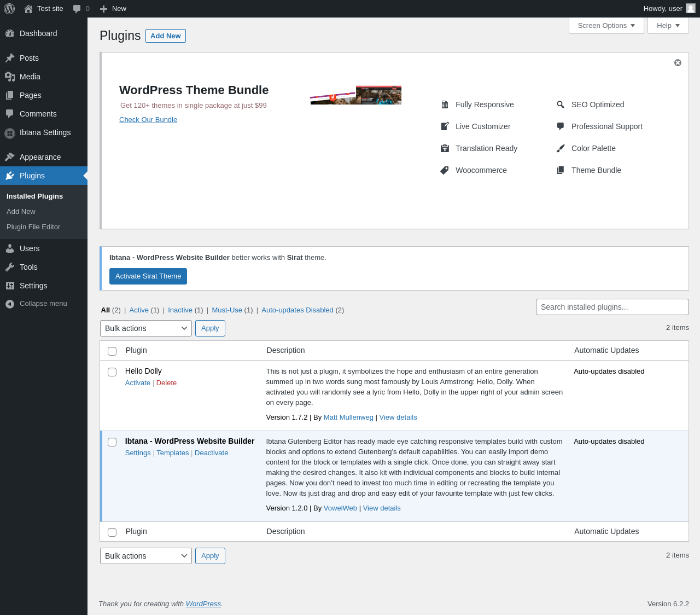700x615 pixels.
Task: Click the Media library icon
Action: click(10, 77)
